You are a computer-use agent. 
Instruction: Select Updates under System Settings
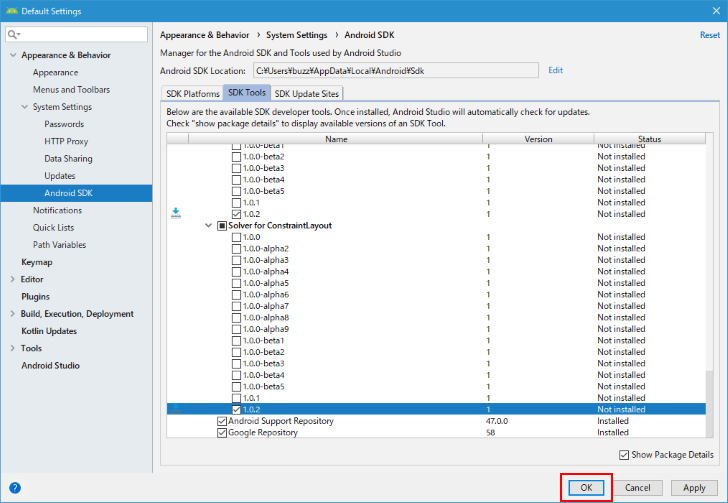click(x=59, y=176)
